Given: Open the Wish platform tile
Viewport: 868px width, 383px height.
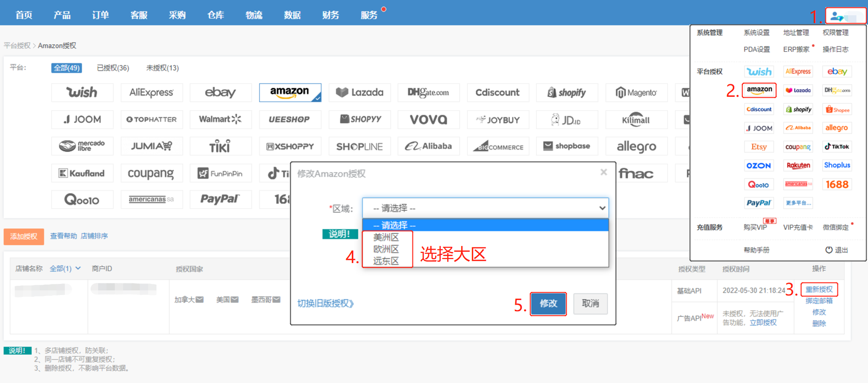Looking at the screenshot, I should coord(82,93).
